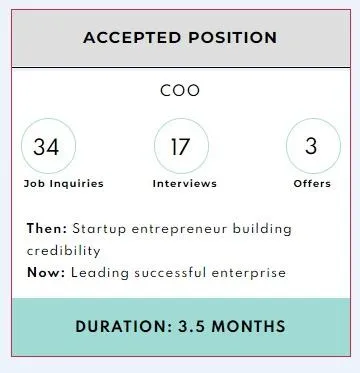The image size is (360, 373).
Task: Click the bold Now: label
Action: point(46,273)
